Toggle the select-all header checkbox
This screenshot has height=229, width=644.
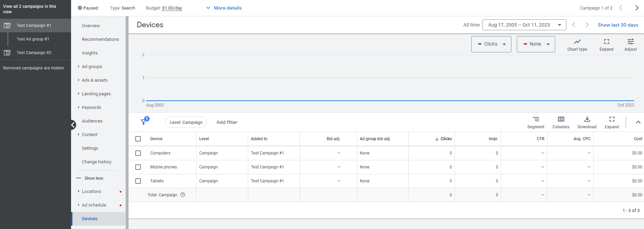(x=138, y=139)
